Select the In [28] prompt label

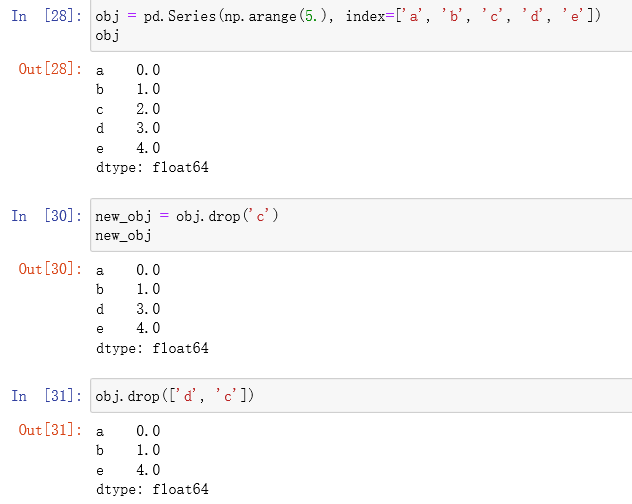pyautogui.click(x=46, y=16)
